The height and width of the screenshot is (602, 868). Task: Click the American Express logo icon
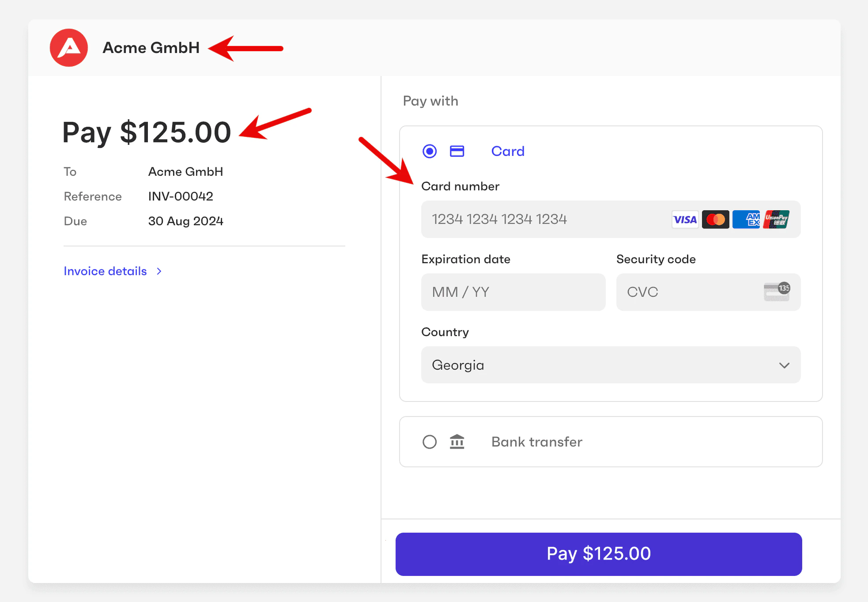746,219
